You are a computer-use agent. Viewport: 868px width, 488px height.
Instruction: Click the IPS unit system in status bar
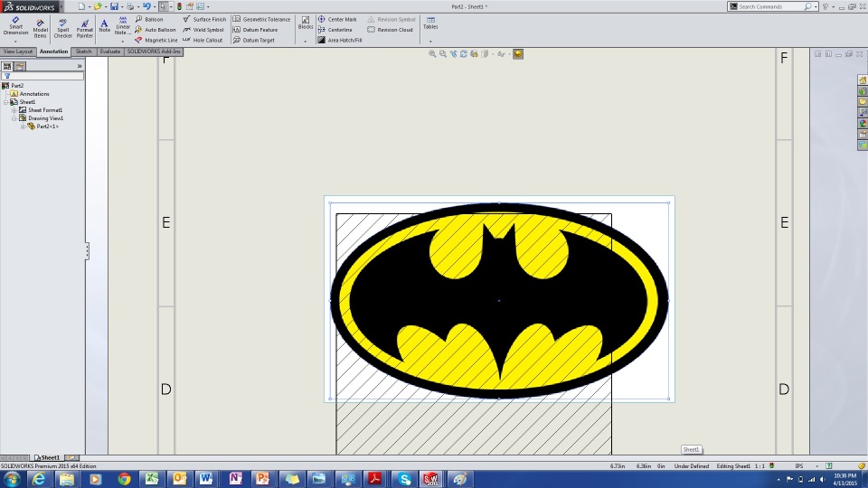point(798,466)
